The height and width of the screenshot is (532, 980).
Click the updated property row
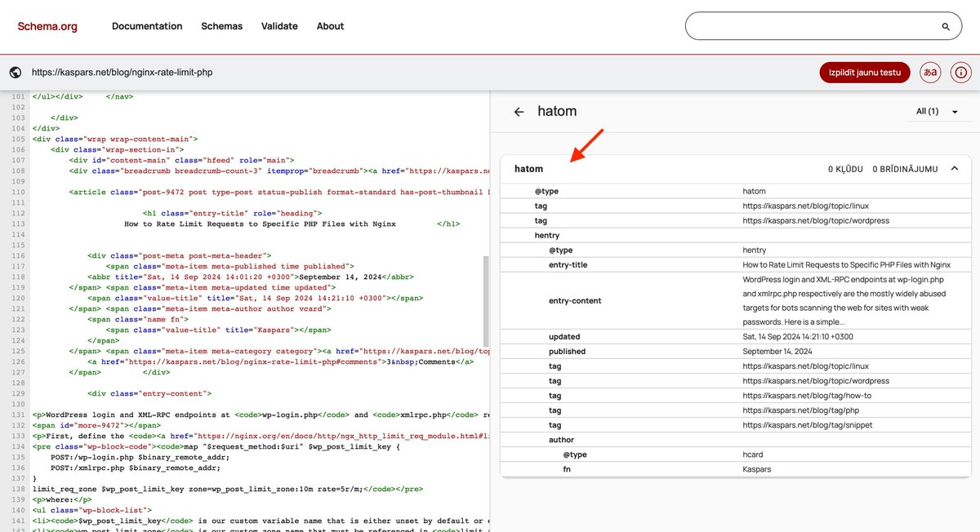[x=735, y=337]
